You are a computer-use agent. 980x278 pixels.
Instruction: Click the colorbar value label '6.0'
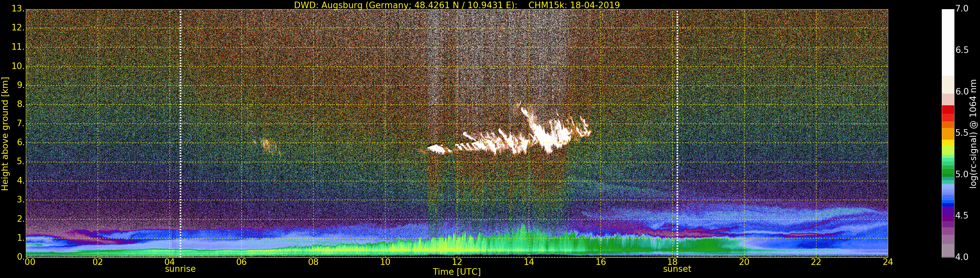[x=962, y=91]
